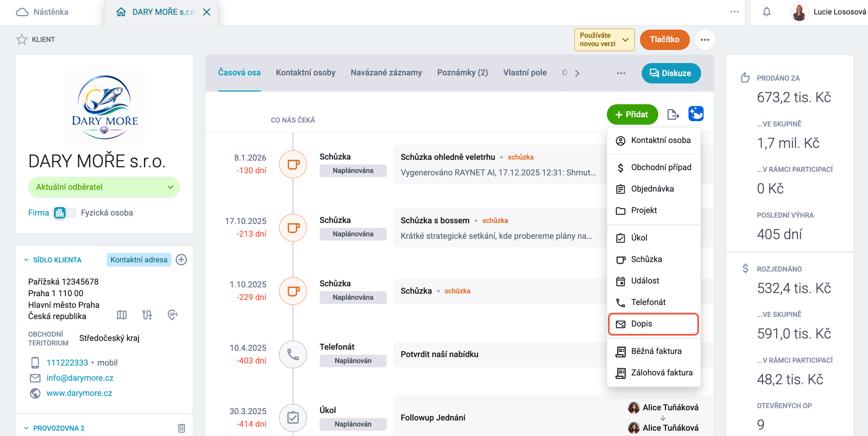Delete Provozovna 2 with trash icon
Image resolution: width=868 pixels, height=436 pixels.
pyautogui.click(x=182, y=428)
